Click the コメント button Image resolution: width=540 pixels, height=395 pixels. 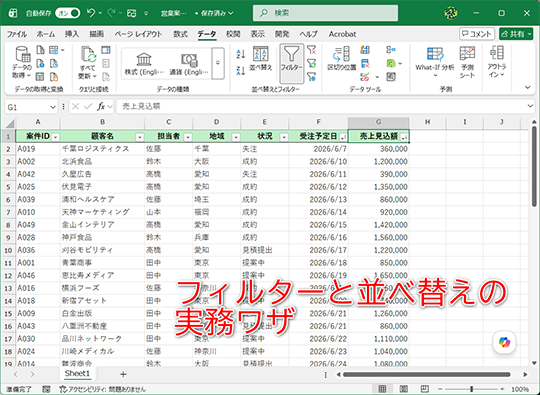(477, 34)
